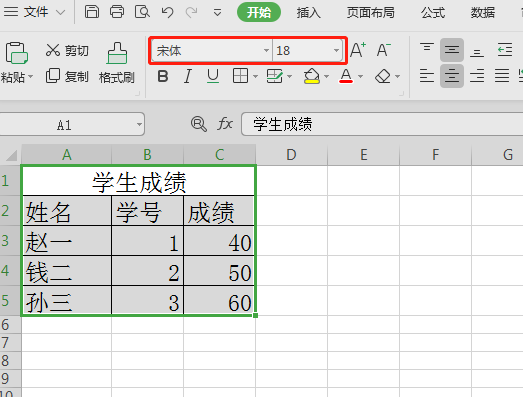
Task: Toggle Bold formatting
Action: point(163,76)
